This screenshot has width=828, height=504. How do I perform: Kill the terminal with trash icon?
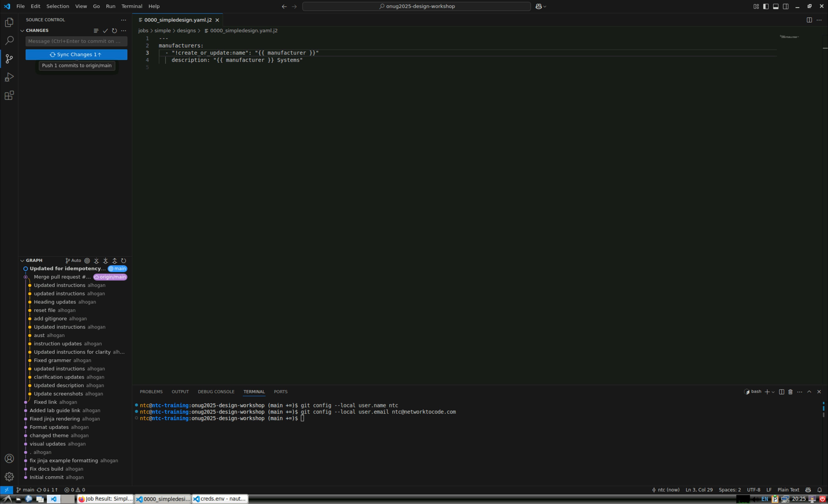790,392
